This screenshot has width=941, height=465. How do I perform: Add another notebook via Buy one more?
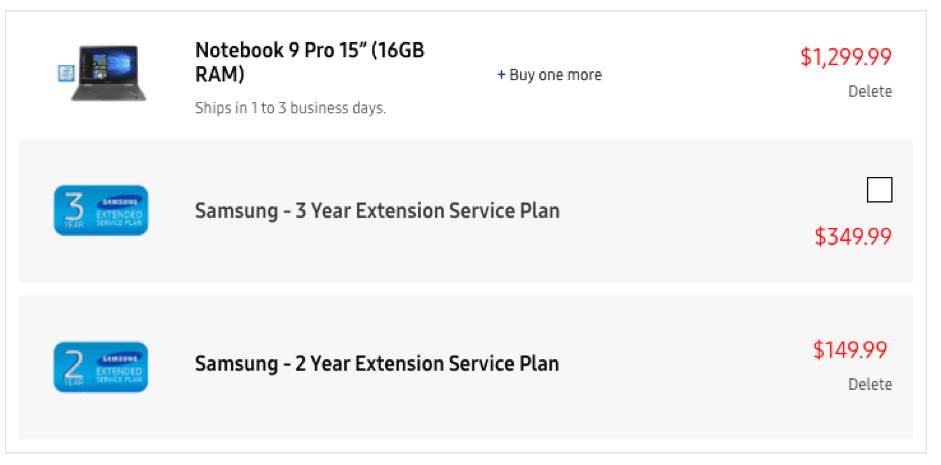point(555,75)
